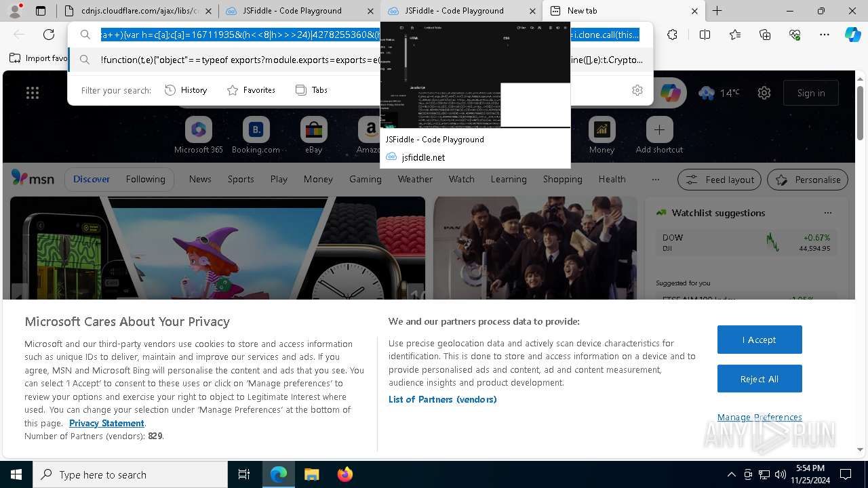The height and width of the screenshot is (488, 868).
Task: Open Favorites star-list icon in toolbar
Action: coord(735,35)
